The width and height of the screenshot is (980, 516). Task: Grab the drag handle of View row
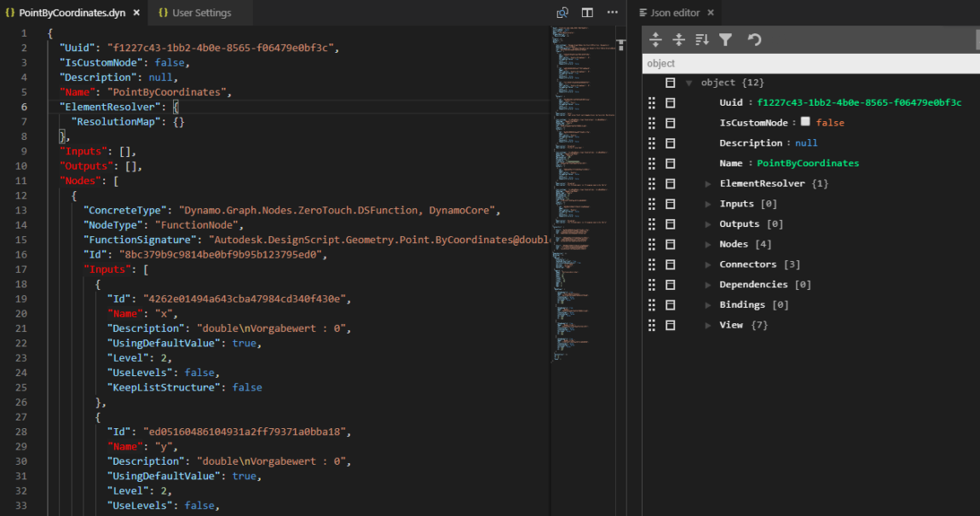tap(652, 325)
